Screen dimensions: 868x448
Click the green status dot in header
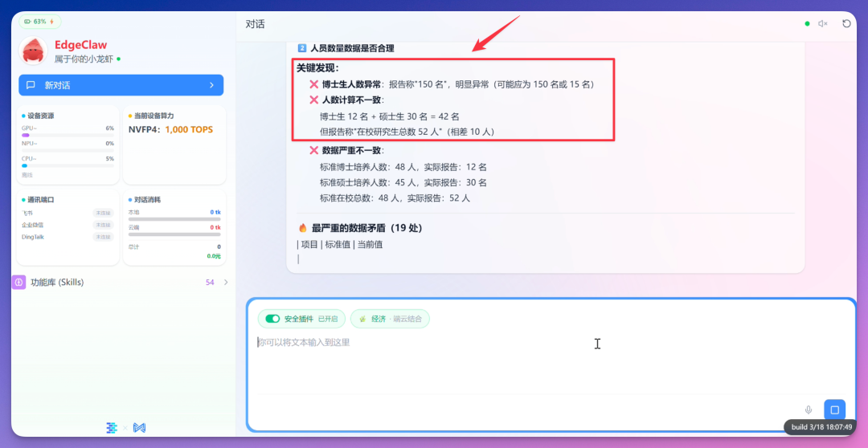pos(807,24)
